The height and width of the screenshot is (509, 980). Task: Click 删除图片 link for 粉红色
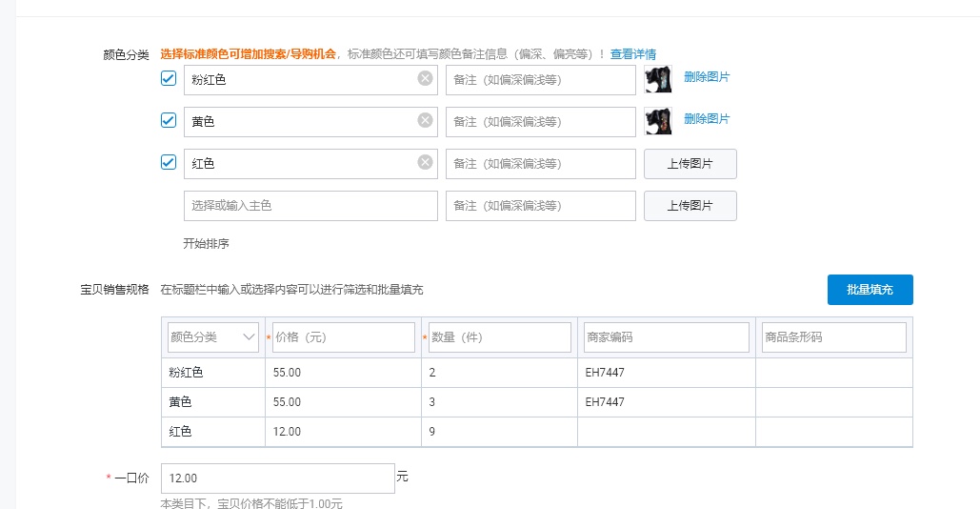click(707, 77)
